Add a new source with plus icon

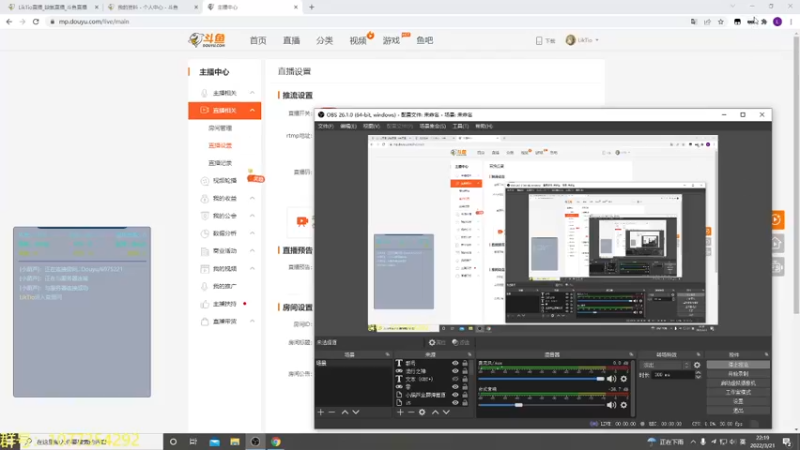click(x=400, y=412)
